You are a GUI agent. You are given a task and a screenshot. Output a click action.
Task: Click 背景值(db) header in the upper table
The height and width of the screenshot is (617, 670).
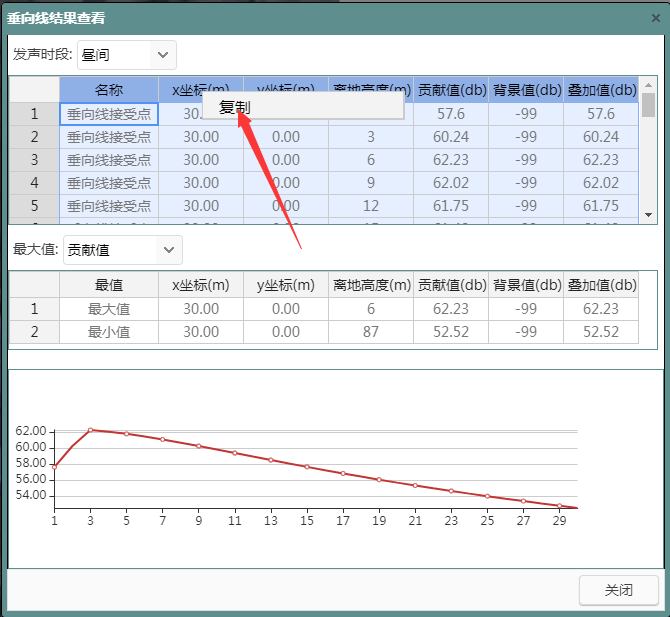click(526, 90)
